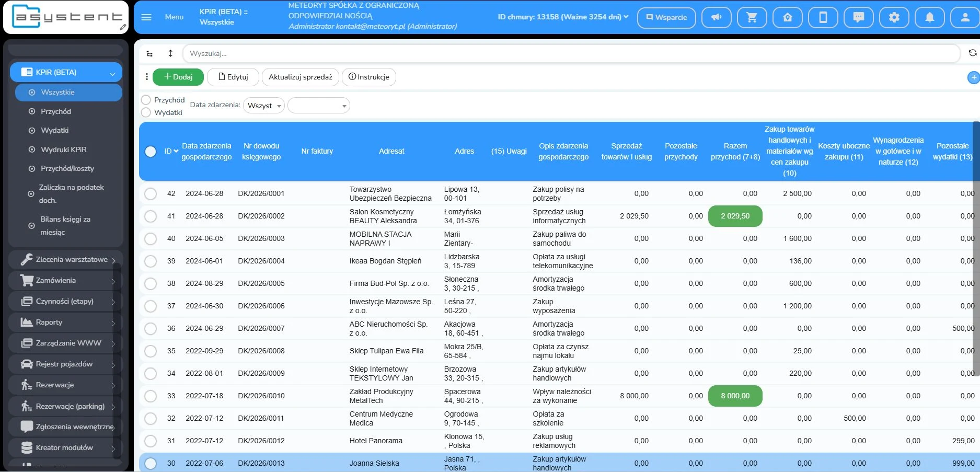Open the chat message icon
Screen dimensions: 980x472
pyautogui.click(x=858, y=17)
